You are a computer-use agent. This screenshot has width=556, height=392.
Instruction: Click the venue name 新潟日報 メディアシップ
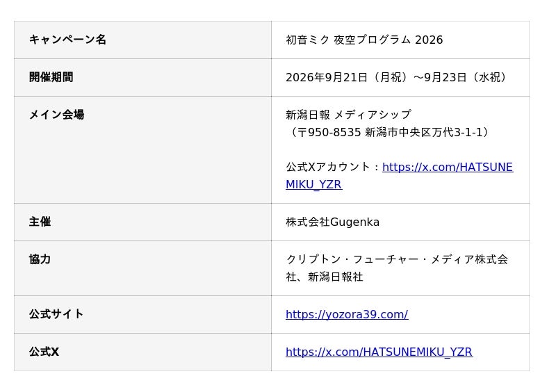(x=349, y=115)
